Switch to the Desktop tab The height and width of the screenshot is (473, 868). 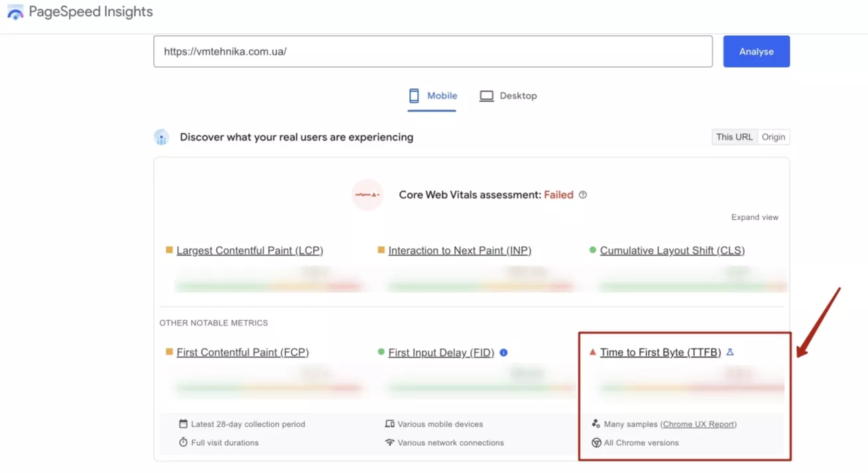509,96
